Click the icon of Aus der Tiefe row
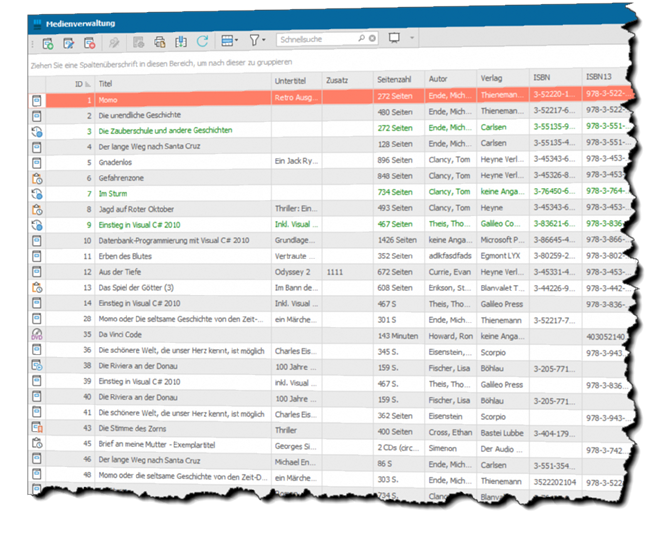The image size is (669, 541). coord(37,272)
